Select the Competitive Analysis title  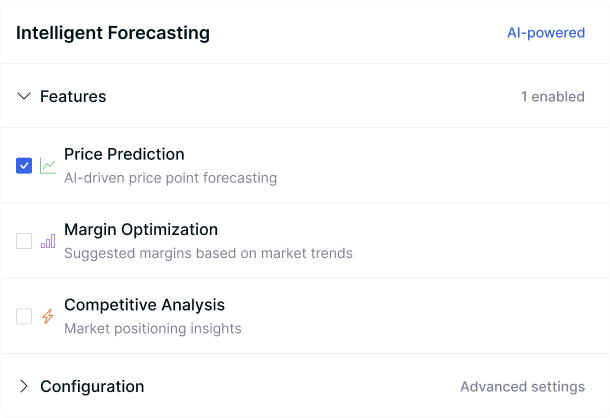[x=144, y=305]
